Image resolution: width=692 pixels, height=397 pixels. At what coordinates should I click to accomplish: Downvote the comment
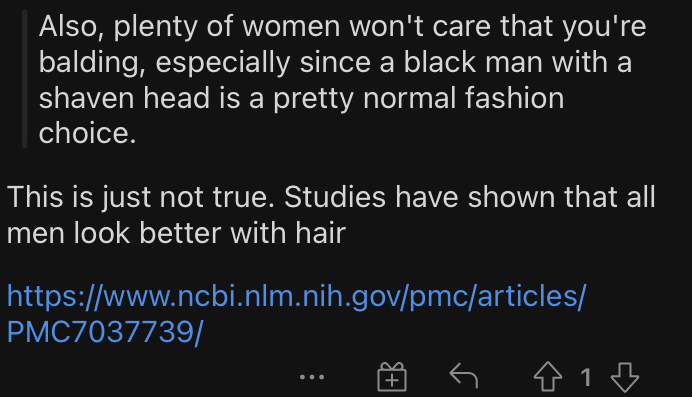(x=624, y=377)
